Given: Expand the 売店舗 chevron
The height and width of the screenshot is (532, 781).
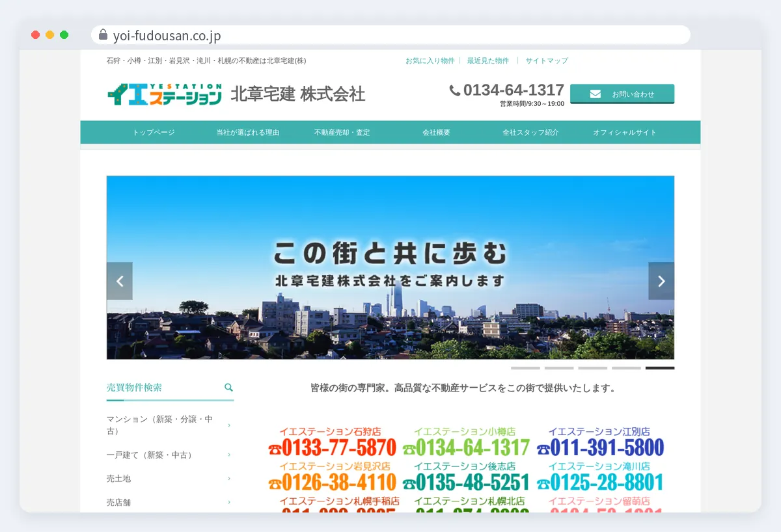Looking at the screenshot, I should click(229, 502).
